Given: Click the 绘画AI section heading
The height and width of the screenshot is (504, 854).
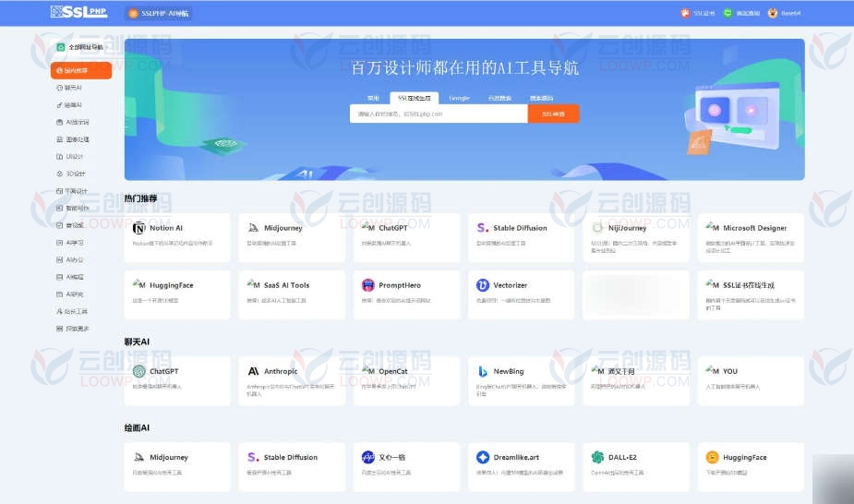Looking at the screenshot, I should [x=137, y=427].
